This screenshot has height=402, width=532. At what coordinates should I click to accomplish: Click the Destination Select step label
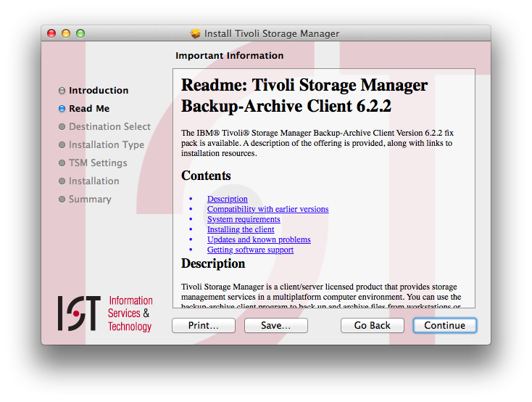tap(109, 126)
